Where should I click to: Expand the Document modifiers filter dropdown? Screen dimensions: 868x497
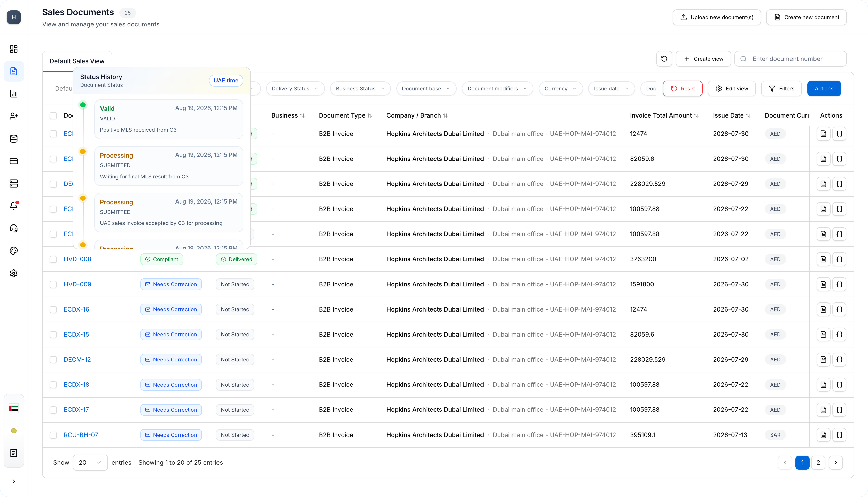pyautogui.click(x=497, y=88)
